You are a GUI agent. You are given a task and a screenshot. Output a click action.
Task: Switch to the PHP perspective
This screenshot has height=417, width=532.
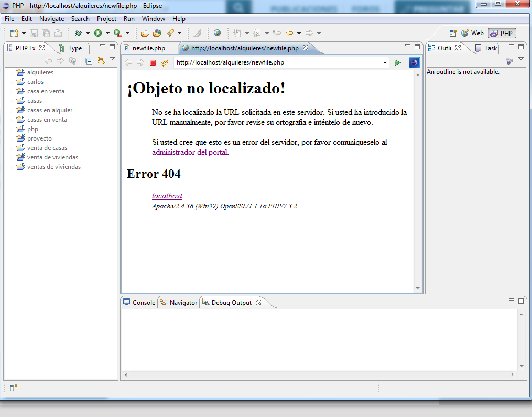coord(502,33)
